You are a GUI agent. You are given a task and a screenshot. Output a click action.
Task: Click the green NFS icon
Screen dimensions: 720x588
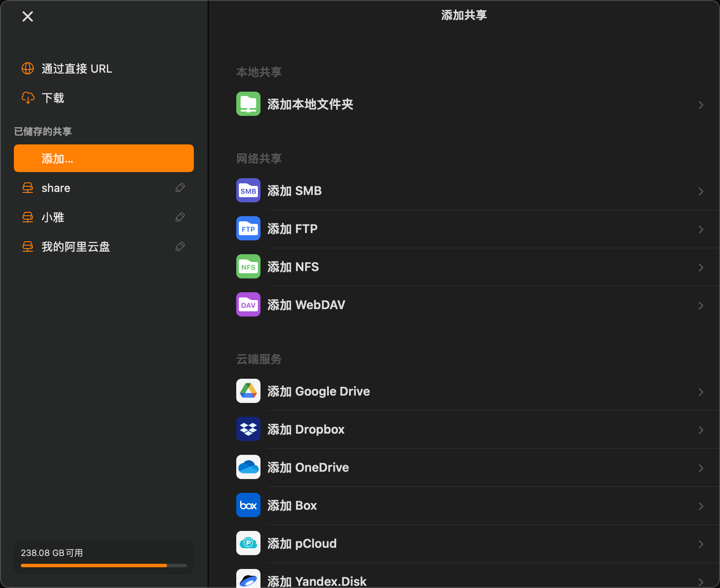point(248,266)
